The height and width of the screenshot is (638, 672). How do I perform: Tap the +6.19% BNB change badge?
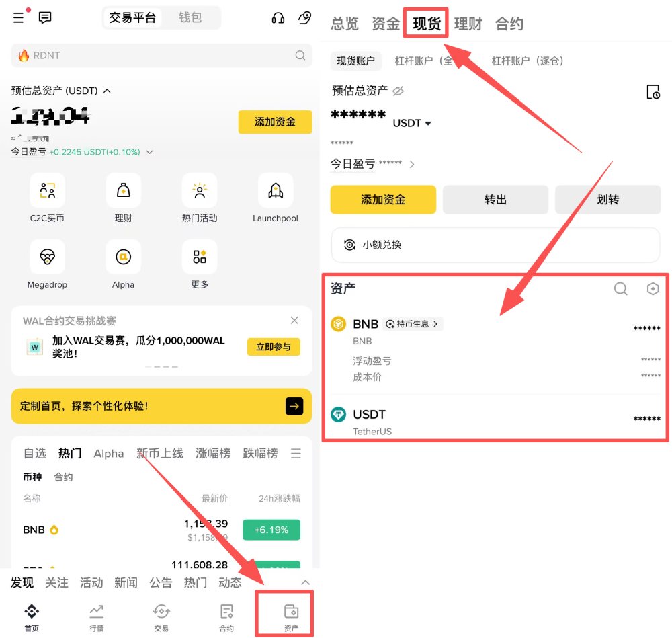click(271, 530)
